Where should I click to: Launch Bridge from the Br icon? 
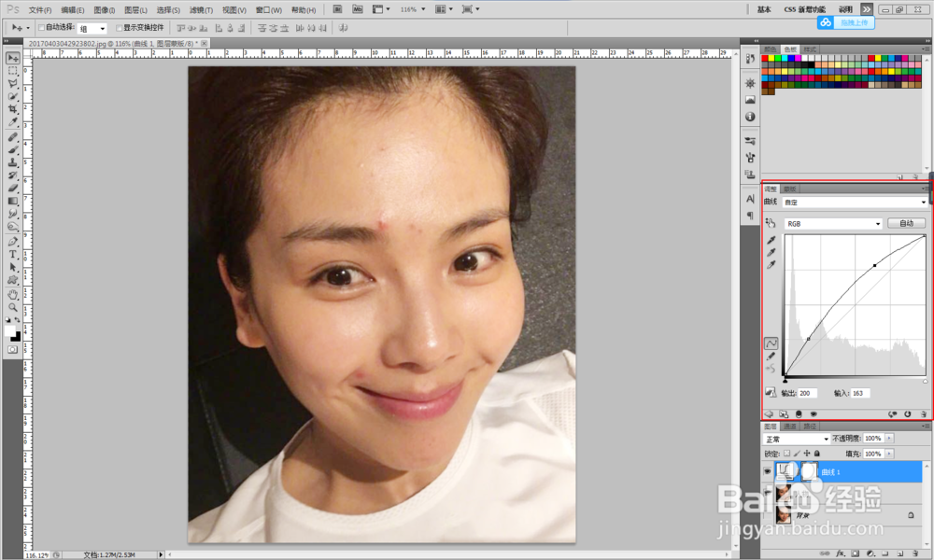[338, 9]
